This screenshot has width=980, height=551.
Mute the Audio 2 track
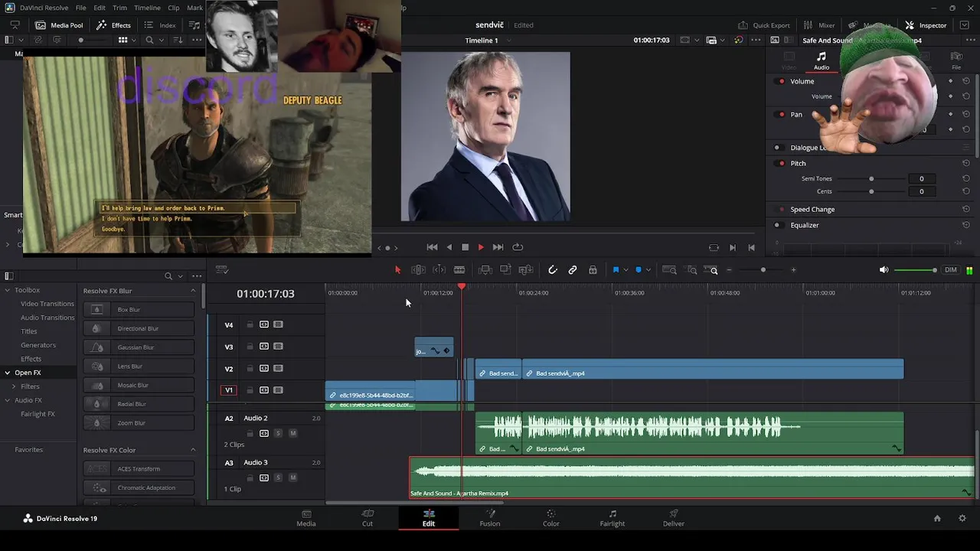click(x=292, y=433)
